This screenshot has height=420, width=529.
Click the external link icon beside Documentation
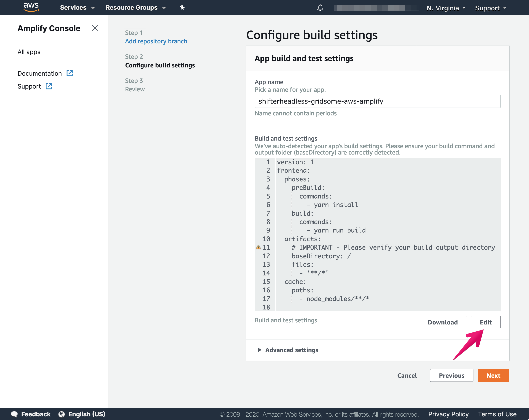pyautogui.click(x=70, y=73)
